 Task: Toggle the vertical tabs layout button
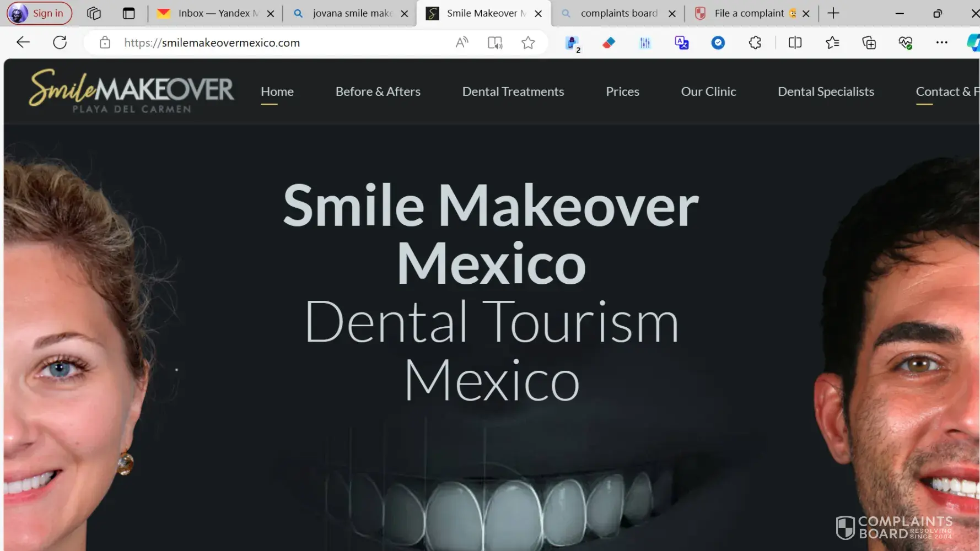(x=129, y=13)
